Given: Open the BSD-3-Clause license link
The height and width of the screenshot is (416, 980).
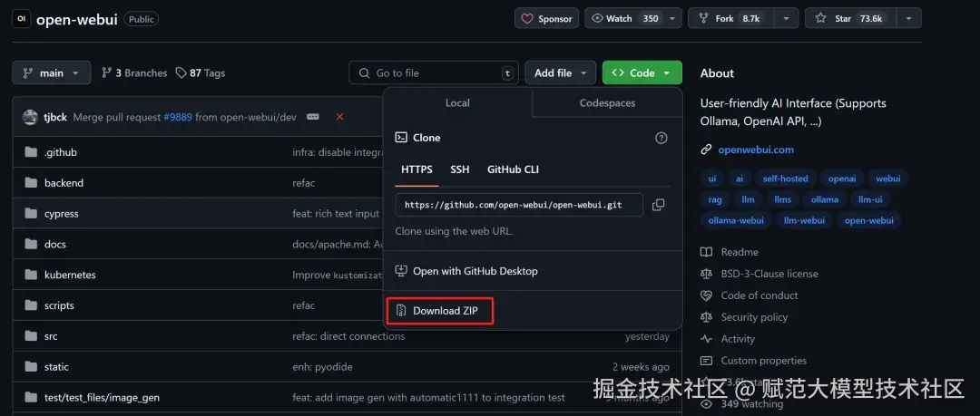Looking at the screenshot, I should [769, 274].
